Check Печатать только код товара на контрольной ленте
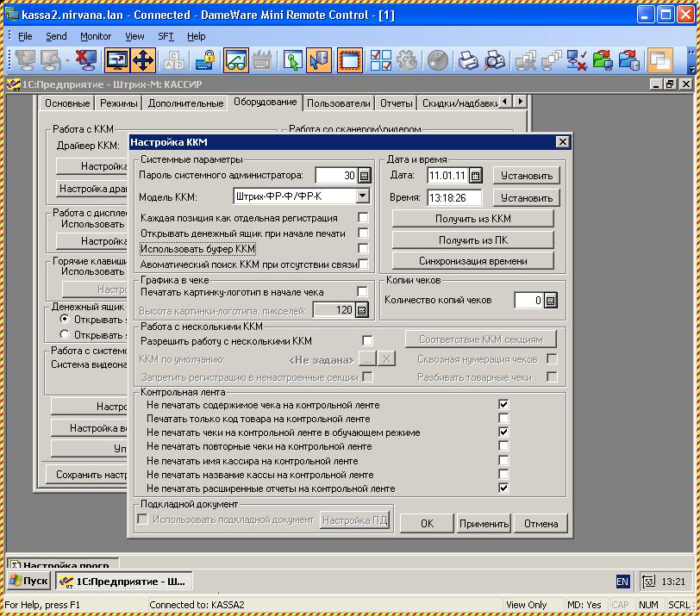Image resolution: width=700 pixels, height=616 pixels. click(503, 418)
